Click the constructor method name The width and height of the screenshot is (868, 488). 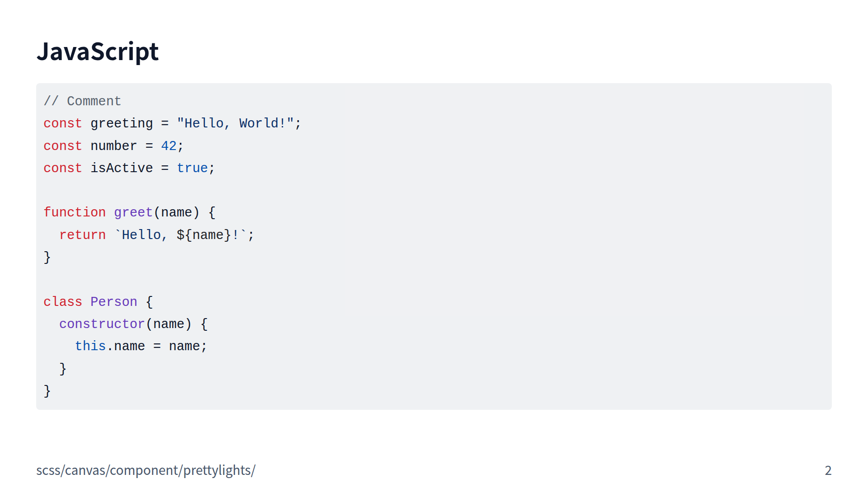click(102, 324)
